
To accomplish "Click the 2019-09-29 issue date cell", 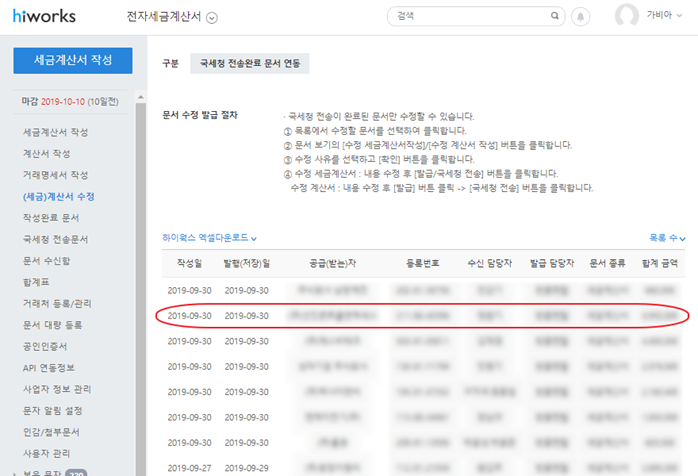I will (247, 468).
